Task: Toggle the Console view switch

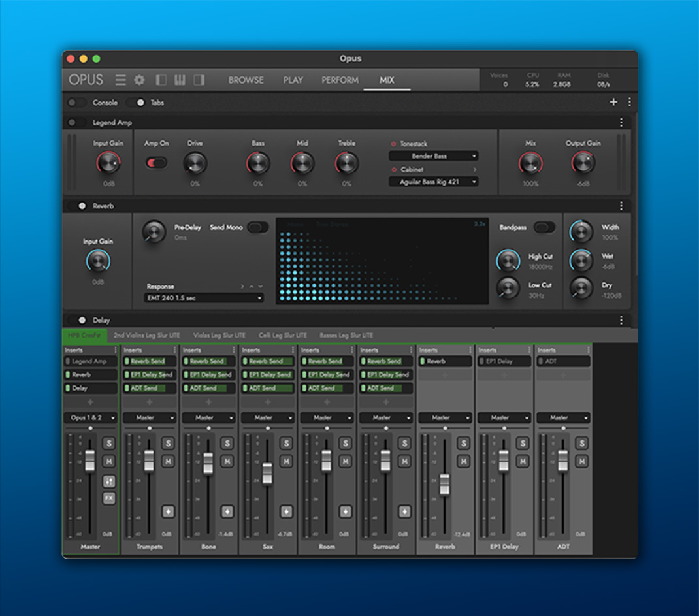Action: 76,103
